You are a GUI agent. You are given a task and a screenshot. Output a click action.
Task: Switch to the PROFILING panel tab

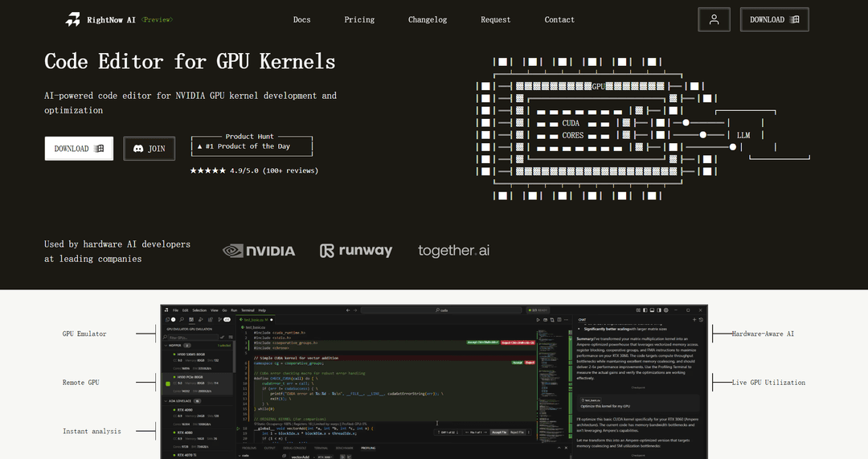(367, 447)
